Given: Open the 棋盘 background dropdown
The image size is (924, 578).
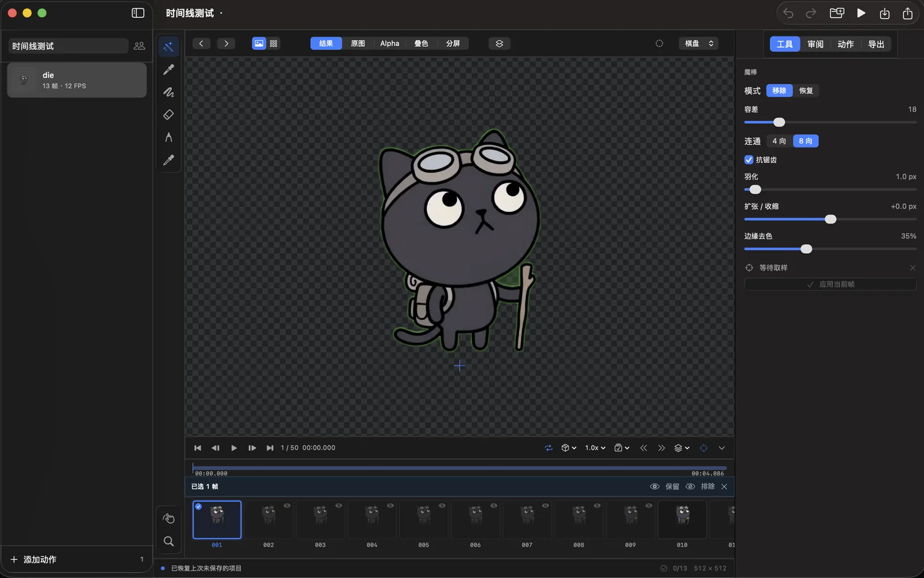Looking at the screenshot, I should tap(699, 43).
